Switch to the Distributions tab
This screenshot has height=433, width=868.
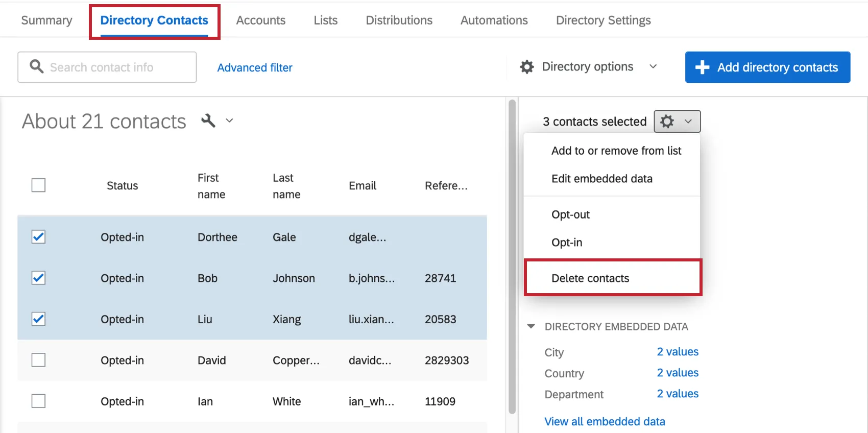point(399,20)
